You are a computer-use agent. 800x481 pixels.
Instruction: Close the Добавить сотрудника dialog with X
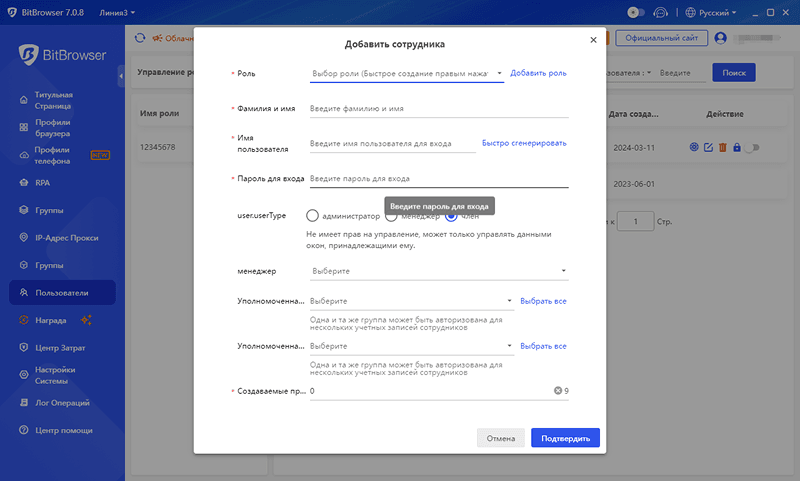593,40
